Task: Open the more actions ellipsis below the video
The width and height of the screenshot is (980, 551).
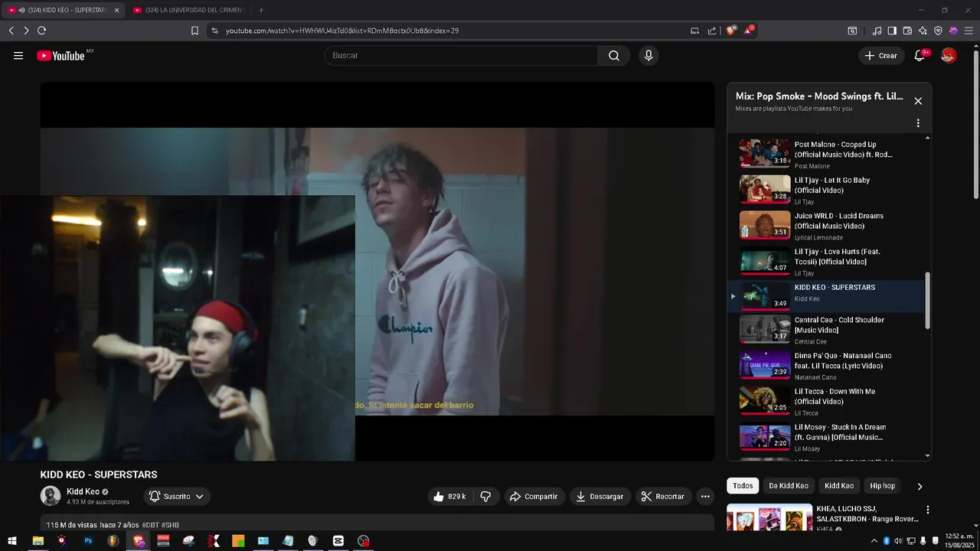Action: [x=705, y=497]
